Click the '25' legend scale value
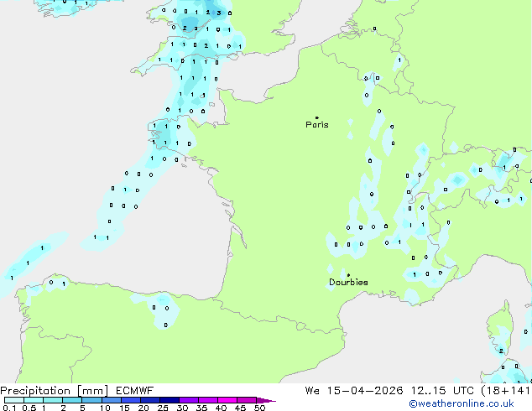 pyautogui.click(x=163, y=408)
